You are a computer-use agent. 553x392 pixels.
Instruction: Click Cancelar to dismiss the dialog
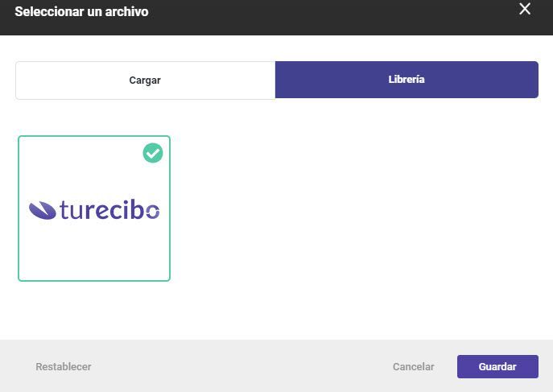[x=413, y=366]
